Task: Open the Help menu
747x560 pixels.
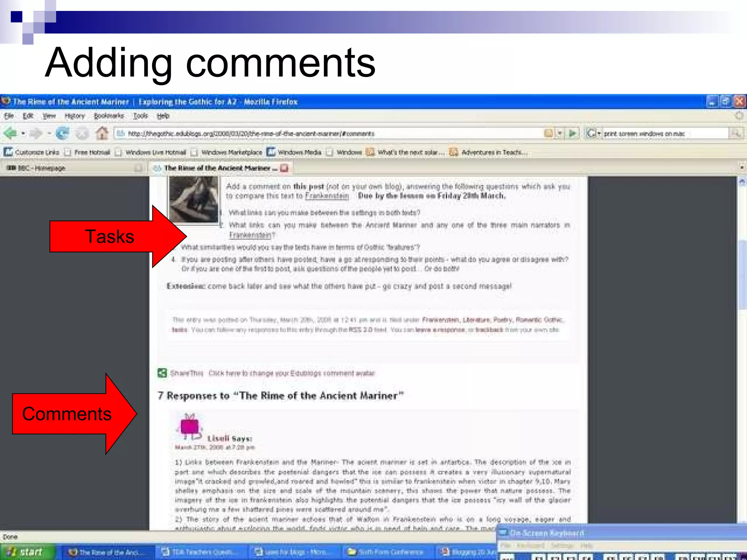Action: [x=163, y=116]
